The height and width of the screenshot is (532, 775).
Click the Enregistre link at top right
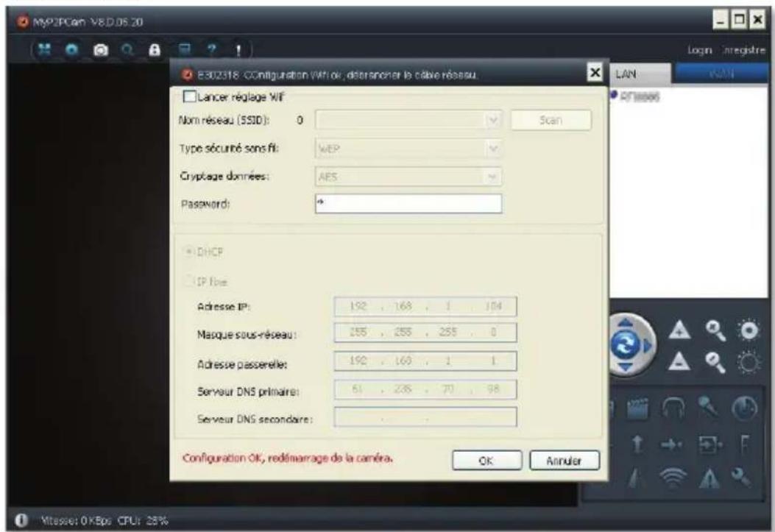point(744,50)
